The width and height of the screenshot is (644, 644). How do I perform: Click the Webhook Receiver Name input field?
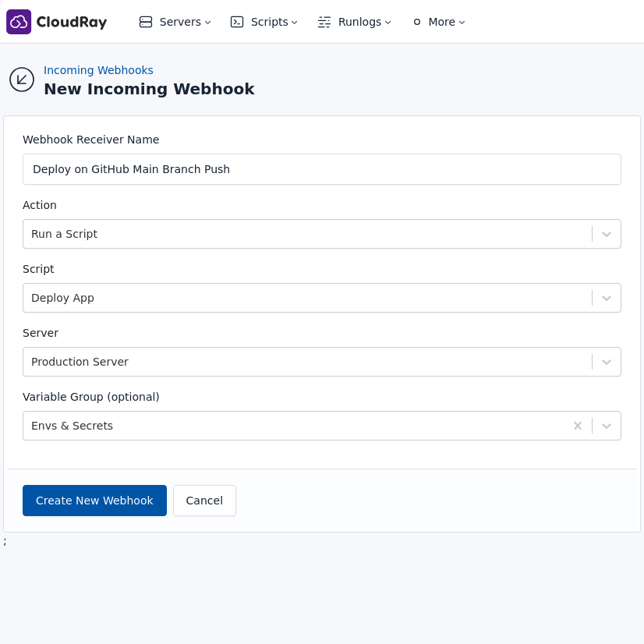(321, 169)
